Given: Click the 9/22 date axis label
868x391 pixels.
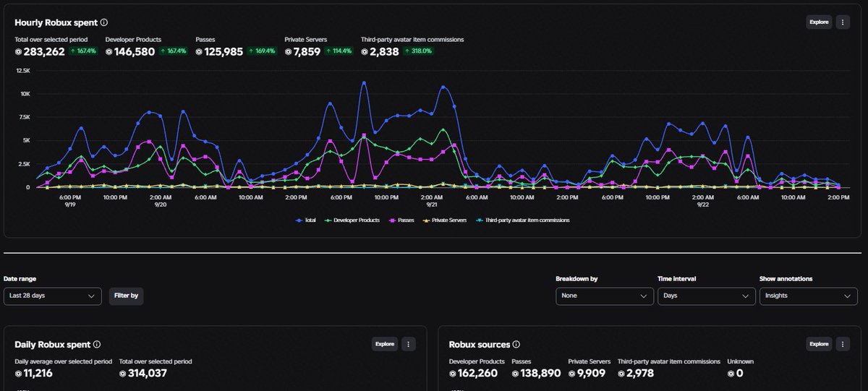Looking at the screenshot, I should (x=702, y=205).
